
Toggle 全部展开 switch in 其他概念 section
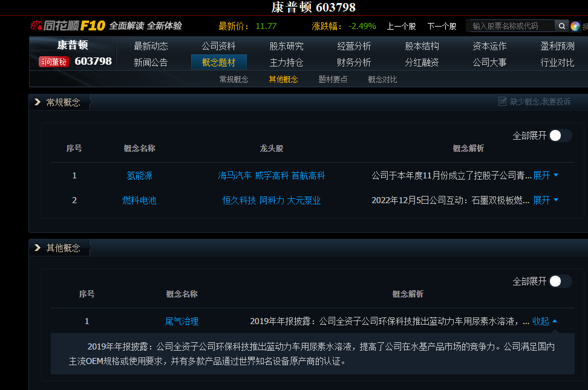click(x=561, y=281)
